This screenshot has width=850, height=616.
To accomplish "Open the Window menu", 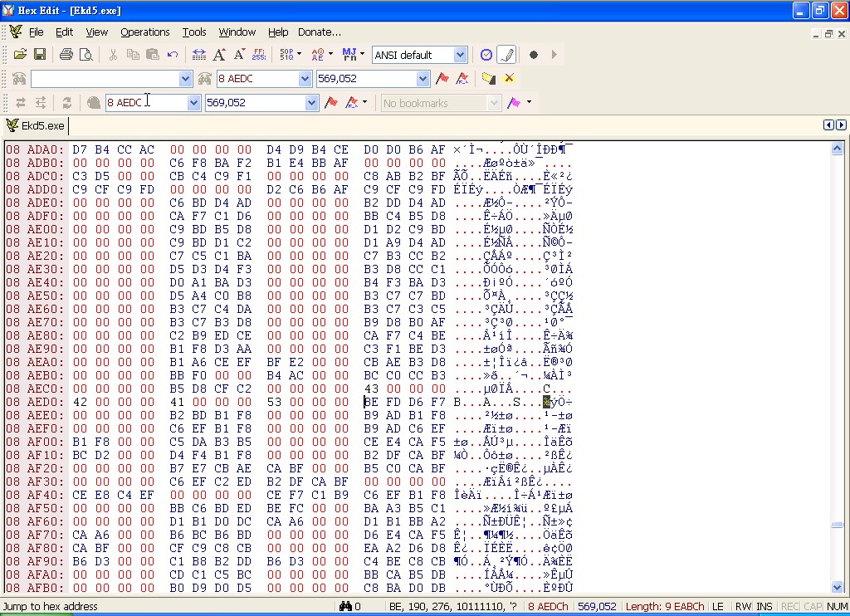I will click(237, 32).
